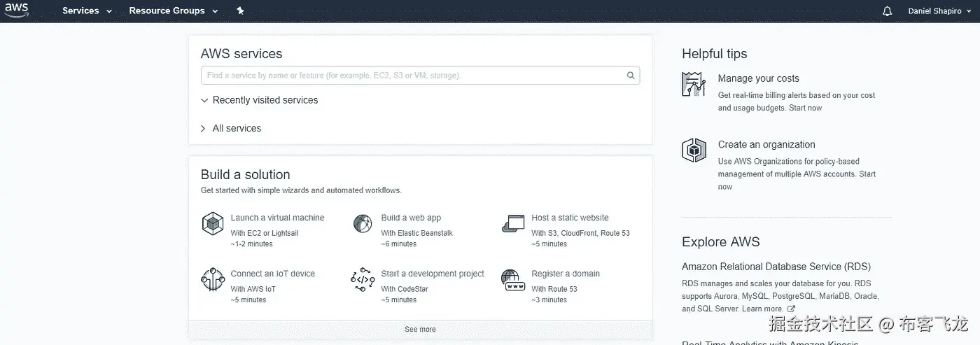This screenshot has height=345, width=980.
Task: Click the Build a web app icon
Action: click(363, 224)
